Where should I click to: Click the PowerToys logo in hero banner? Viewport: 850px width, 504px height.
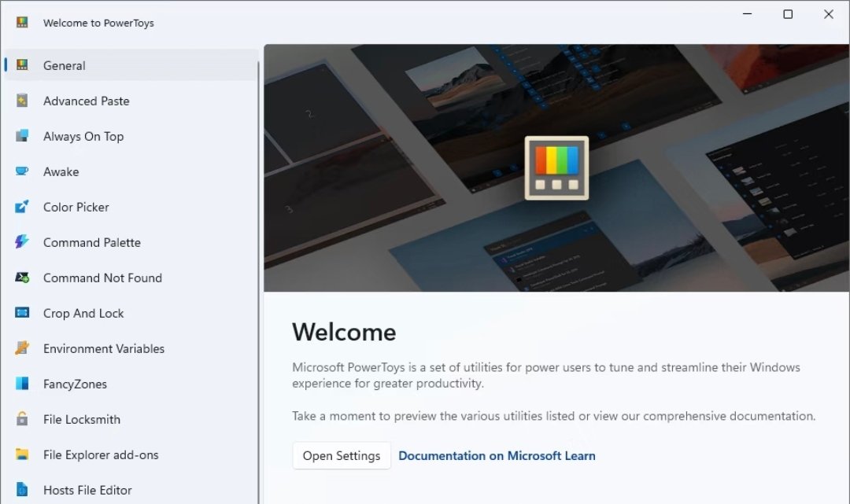click(556, 168)
